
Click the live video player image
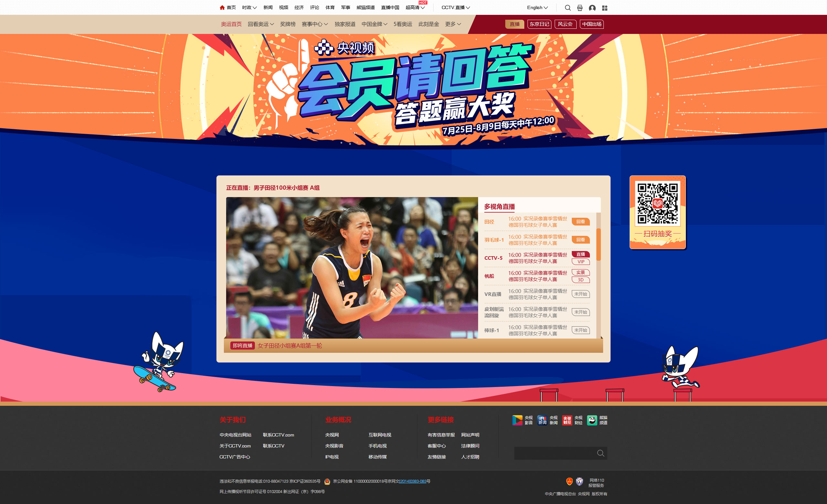coord(352,268)
